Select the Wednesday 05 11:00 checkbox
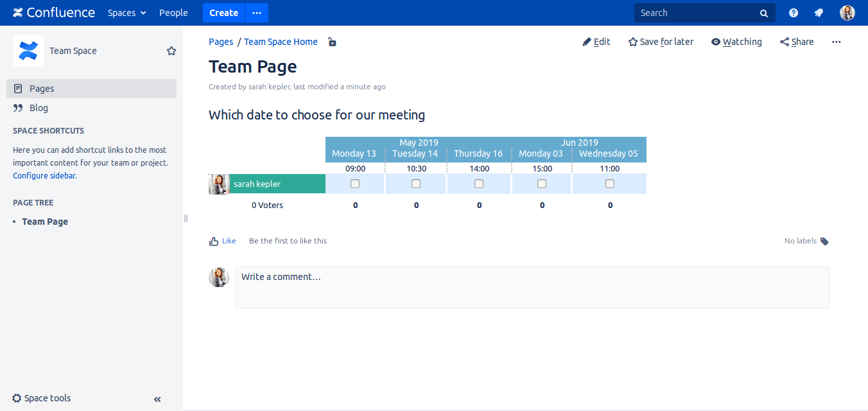868x411 pixels. click(610, 184)
